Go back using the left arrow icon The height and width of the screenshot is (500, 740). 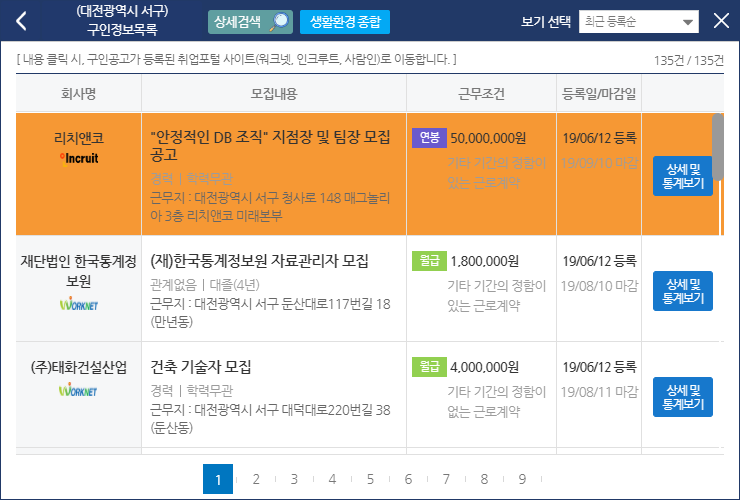click(21, 21)
